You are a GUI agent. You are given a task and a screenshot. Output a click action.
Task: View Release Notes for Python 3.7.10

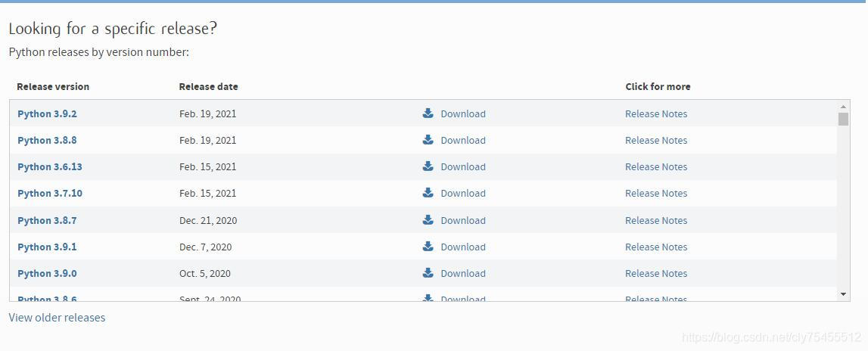click(656, 194)
